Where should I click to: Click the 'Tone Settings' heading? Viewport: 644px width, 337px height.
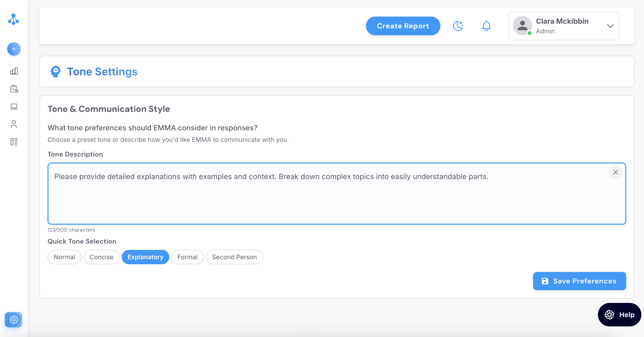coord(102,72)
